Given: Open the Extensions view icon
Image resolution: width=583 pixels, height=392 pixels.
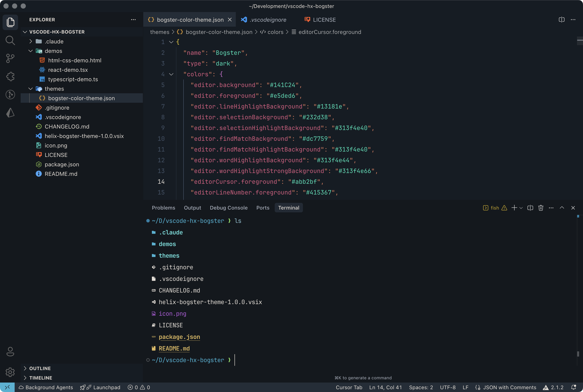Looking at the screenshot, I should pos(10,77).
